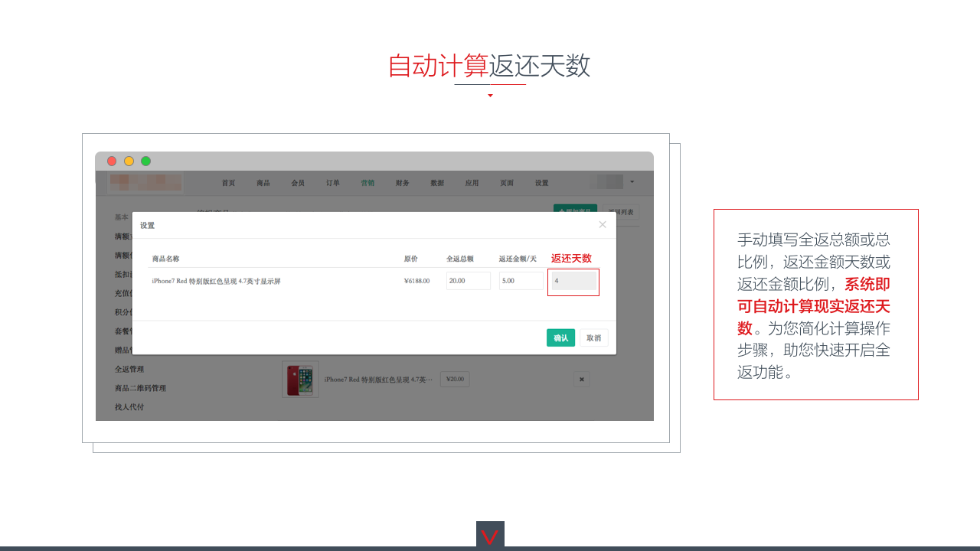Click the red iPhone7 product thumbnail
This screenshot has height=551, width=980.
pos(300,380)
